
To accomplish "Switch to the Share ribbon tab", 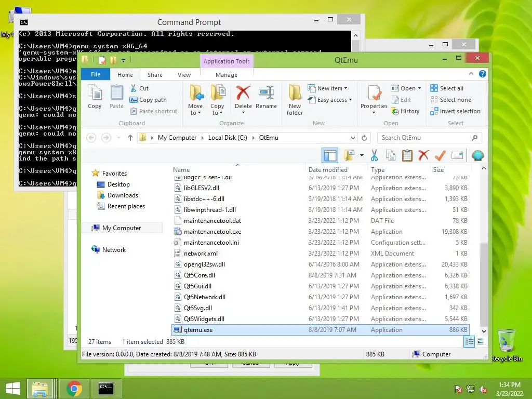I will (155, 75).
